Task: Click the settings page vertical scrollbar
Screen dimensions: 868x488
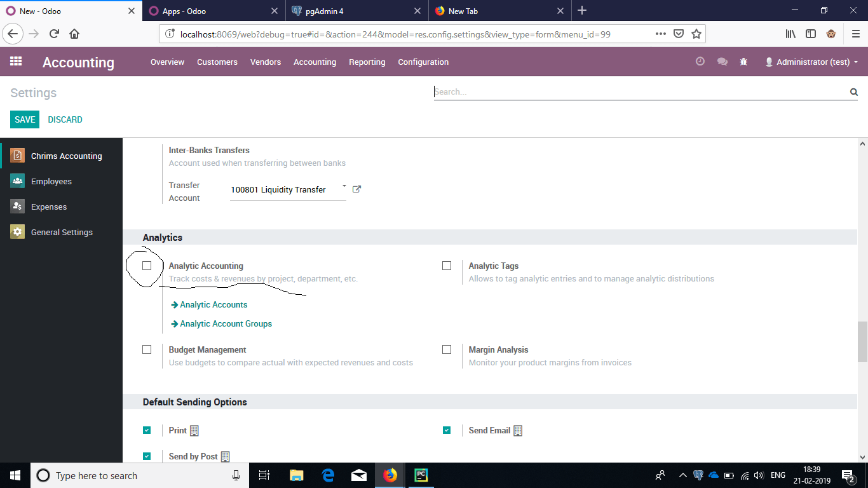Action: point(862,341)
